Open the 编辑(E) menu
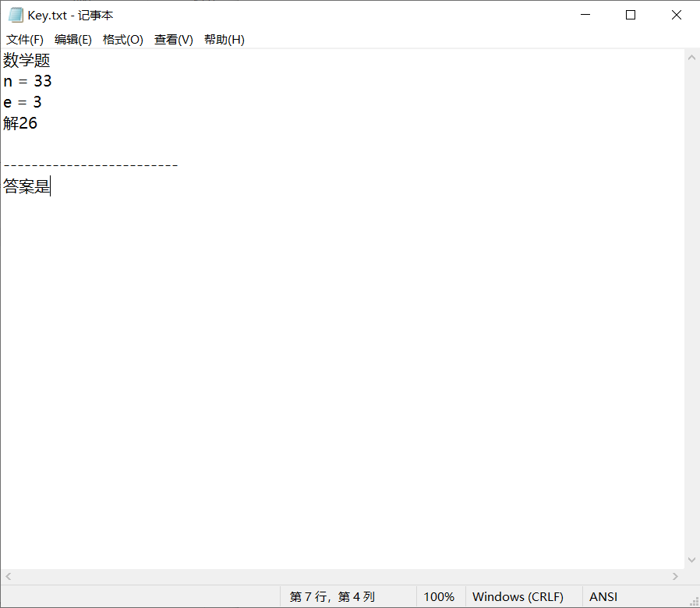The height and width of the screenshot is (608, 700). pyautogui.click(x=73, y=40)
